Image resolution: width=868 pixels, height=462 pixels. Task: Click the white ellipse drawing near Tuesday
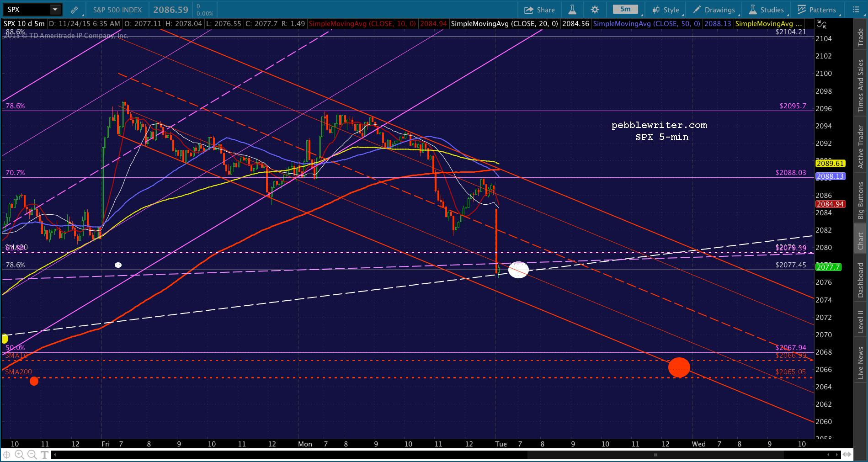(518, 270)
